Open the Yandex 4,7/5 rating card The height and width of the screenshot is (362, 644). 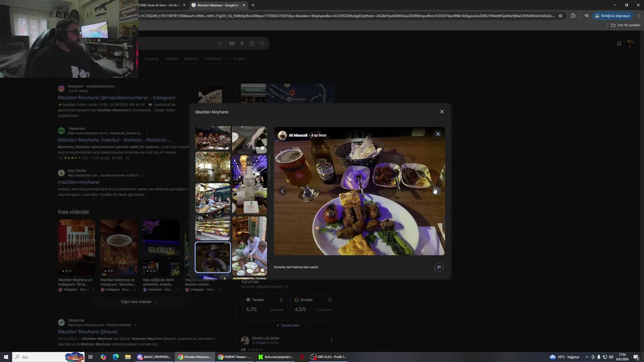point(264,305)
